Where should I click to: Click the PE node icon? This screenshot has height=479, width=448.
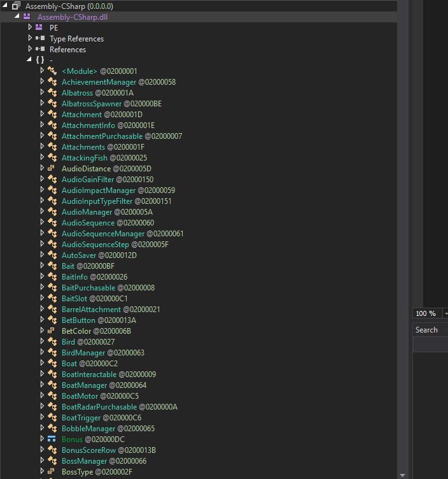tap(39, 27)
